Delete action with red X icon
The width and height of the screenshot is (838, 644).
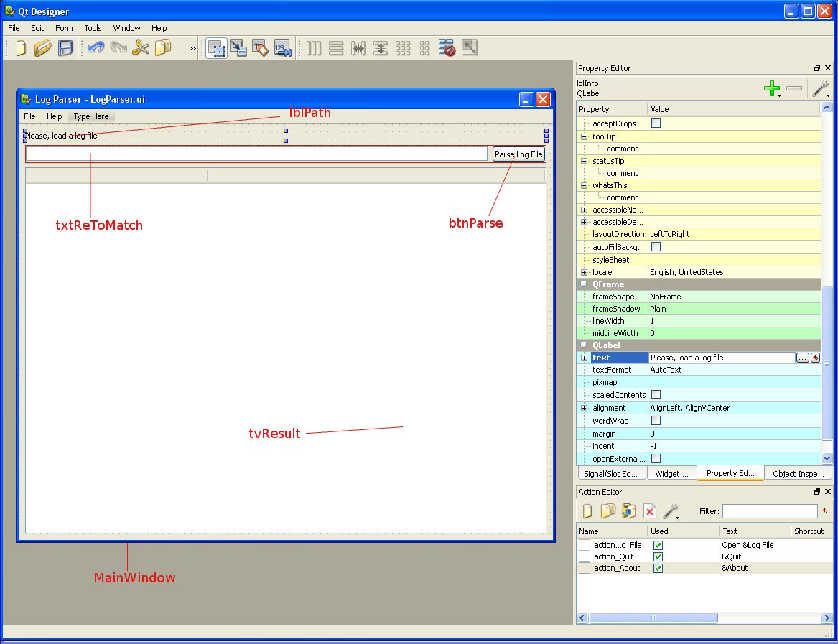coord(649,511)
